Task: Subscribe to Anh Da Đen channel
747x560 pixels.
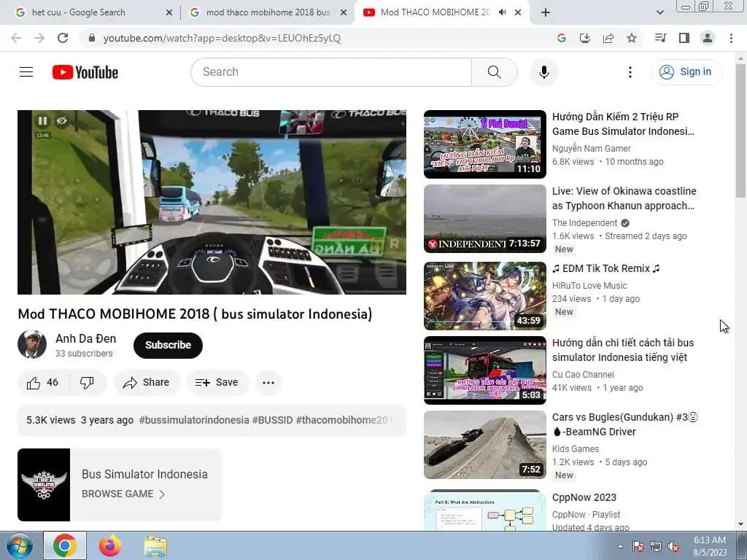Action: (x=168, y=345)
